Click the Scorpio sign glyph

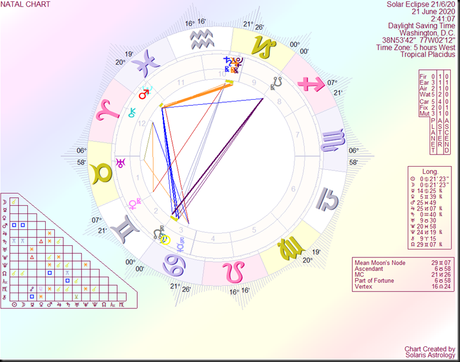coord(333,141)
